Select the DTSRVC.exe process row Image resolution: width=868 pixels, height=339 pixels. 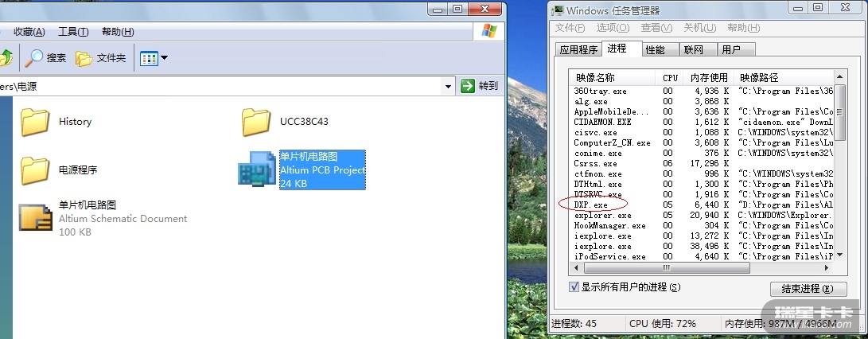[x=702, y=194]
